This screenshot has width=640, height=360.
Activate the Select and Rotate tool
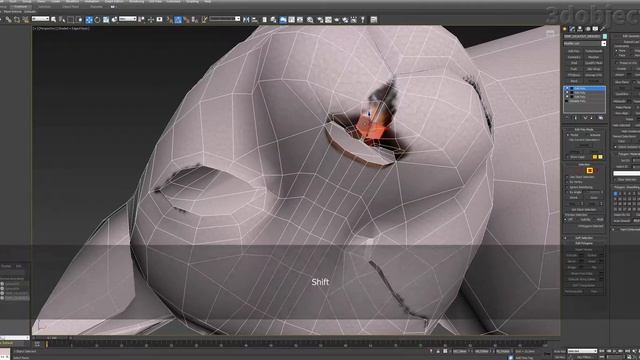pos(97,19)
